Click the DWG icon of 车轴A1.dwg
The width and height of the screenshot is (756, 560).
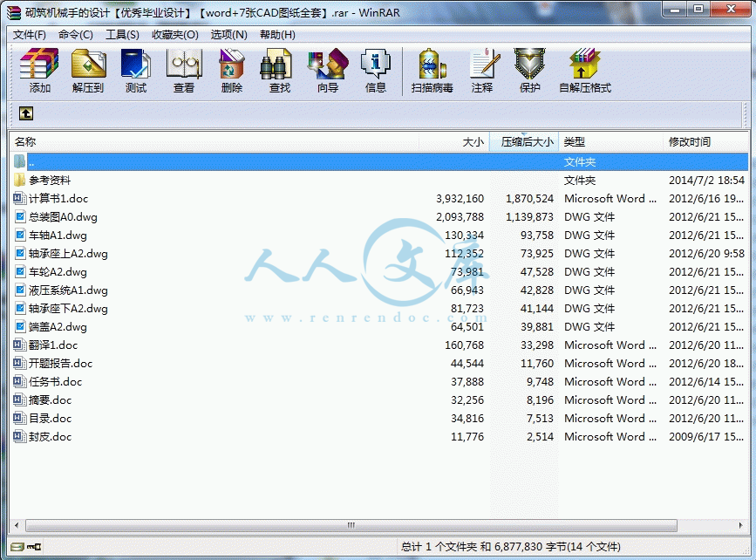click(20, 235)
